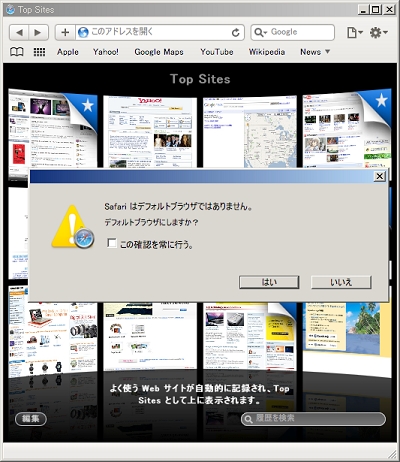Close the default browser dialog
The width and height of the screenshot is (400, 462).
point(380,176)
